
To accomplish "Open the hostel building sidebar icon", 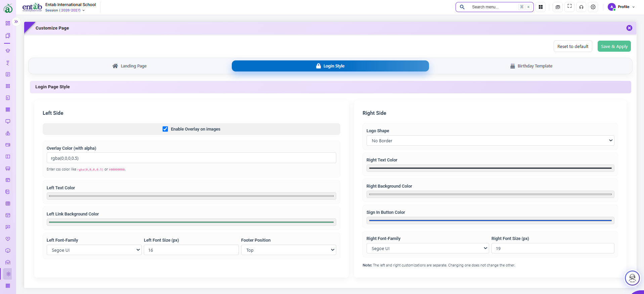I will [8, 262].
